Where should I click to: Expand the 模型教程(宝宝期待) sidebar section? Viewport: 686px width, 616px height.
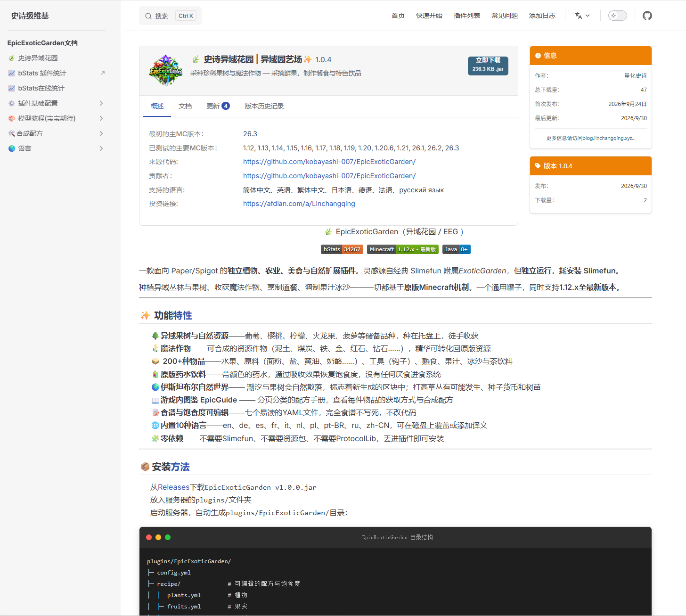pyautogui.click(x=101, y=118)
